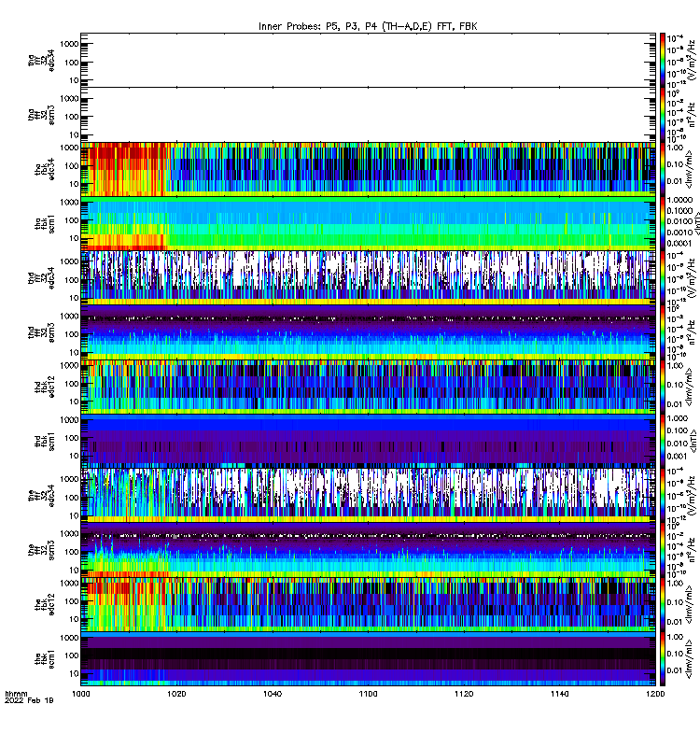Click the tha fbk scm1 spectrogram panel

(x=368, y=224)
